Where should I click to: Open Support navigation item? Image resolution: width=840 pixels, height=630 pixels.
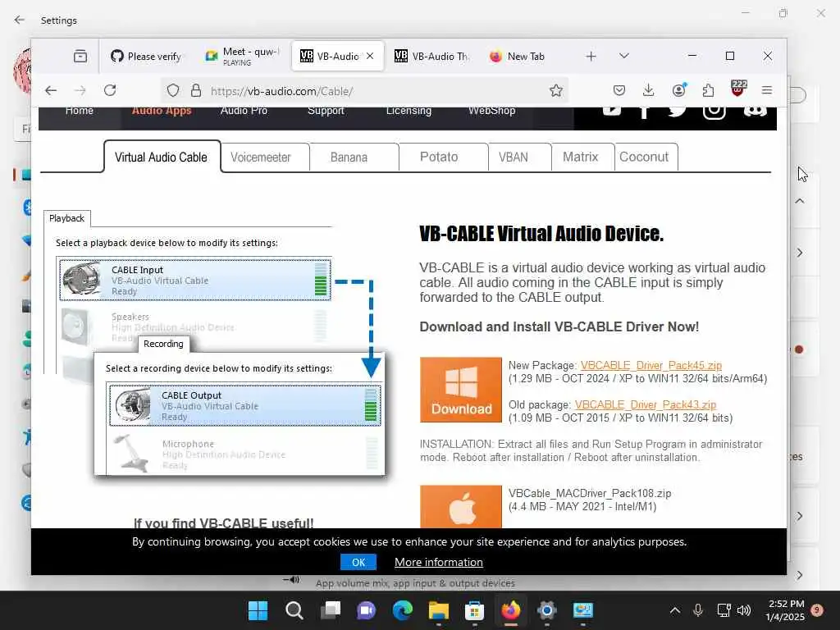pyautogui.click(x=326, y=111)
